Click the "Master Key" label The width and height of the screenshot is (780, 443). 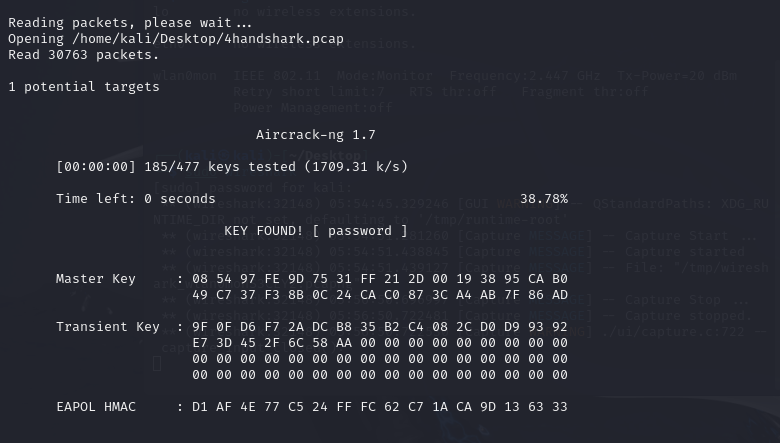[x=96, y=278]
